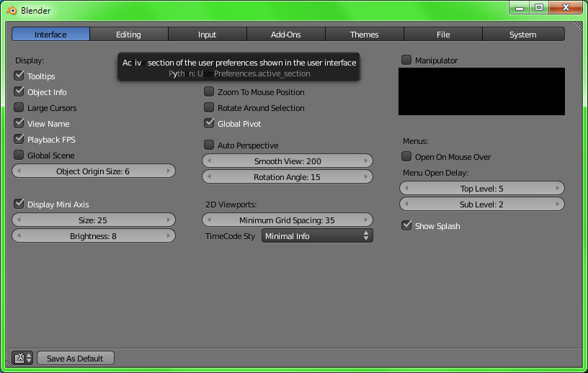Click the mini axis Size field
The width and height of the screenshot is (588, 373).
(x=94, y=220)
